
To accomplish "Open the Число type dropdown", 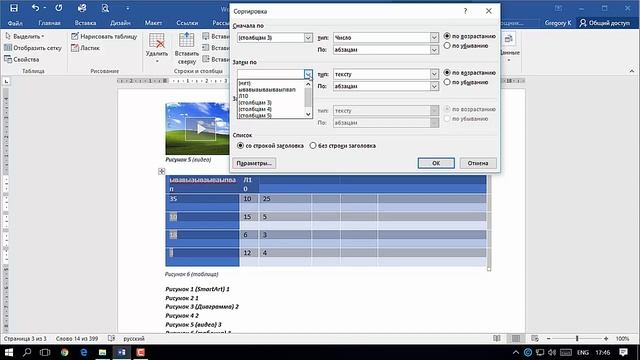I will pos(434,38).
